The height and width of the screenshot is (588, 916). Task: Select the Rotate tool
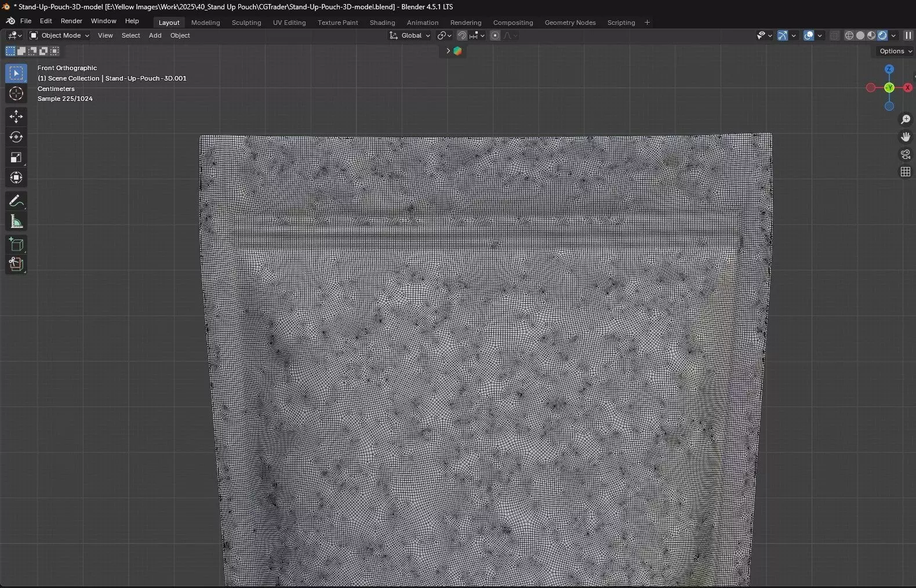(16, 137)
